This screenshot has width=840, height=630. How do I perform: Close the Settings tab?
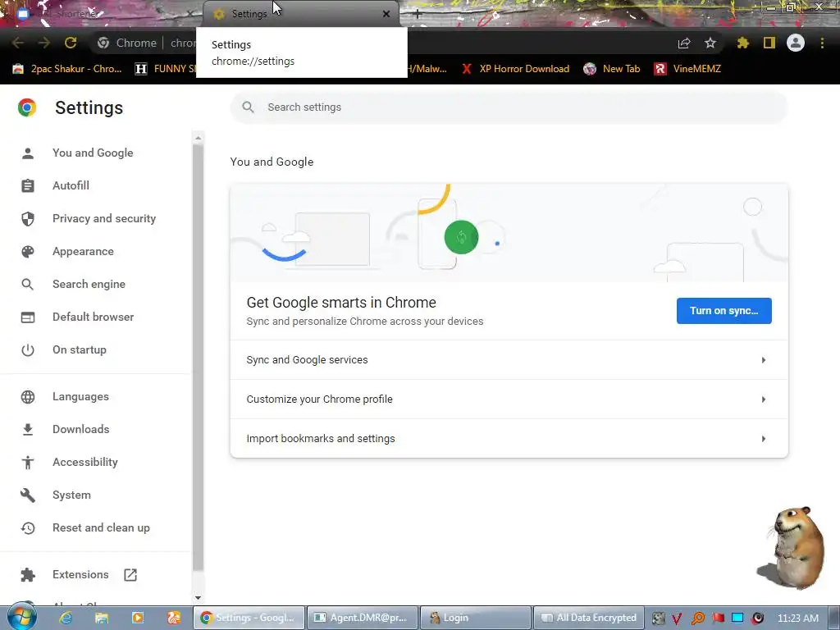coord(386,15)
